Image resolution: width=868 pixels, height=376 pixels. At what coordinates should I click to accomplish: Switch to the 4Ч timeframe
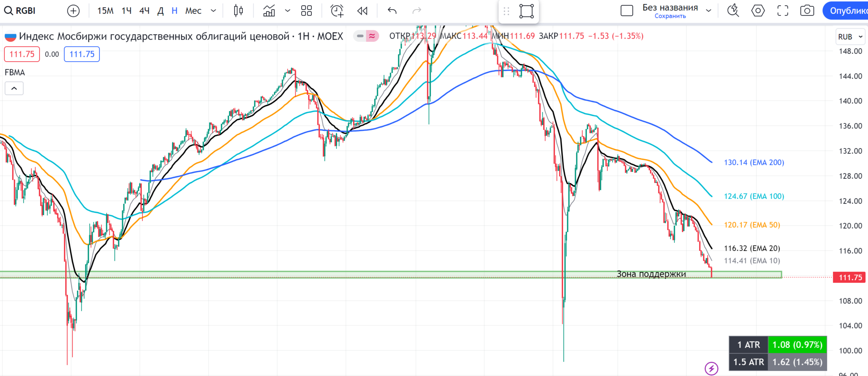pyautogui.click(x=144, y=11)
